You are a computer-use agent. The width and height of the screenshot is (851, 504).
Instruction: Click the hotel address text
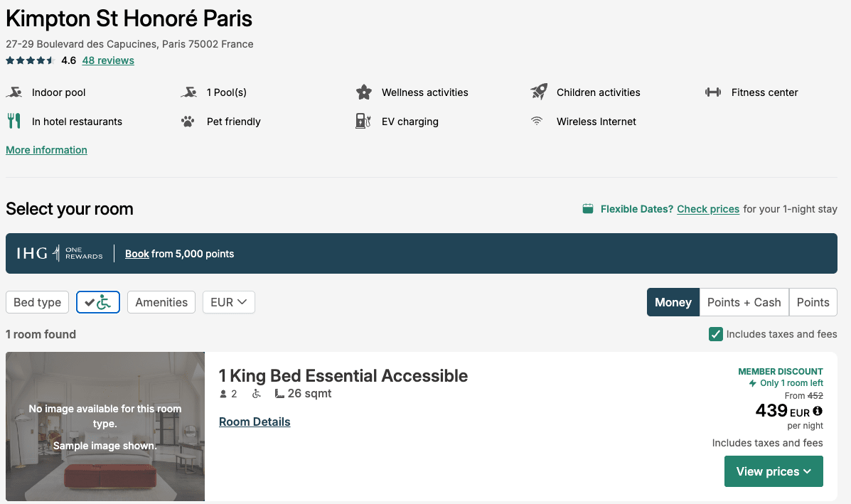[129, 44]
